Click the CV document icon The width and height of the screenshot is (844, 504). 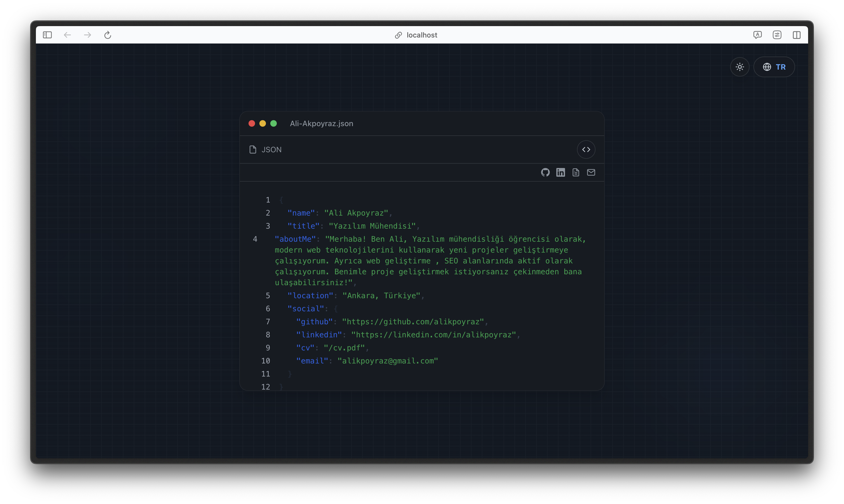pyautogui.click(x=576, y=172)
